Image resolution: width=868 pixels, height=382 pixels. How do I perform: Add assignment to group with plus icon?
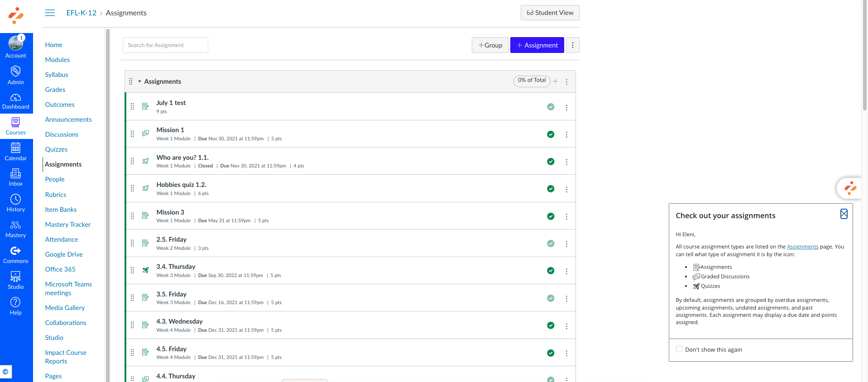[555, 81]
